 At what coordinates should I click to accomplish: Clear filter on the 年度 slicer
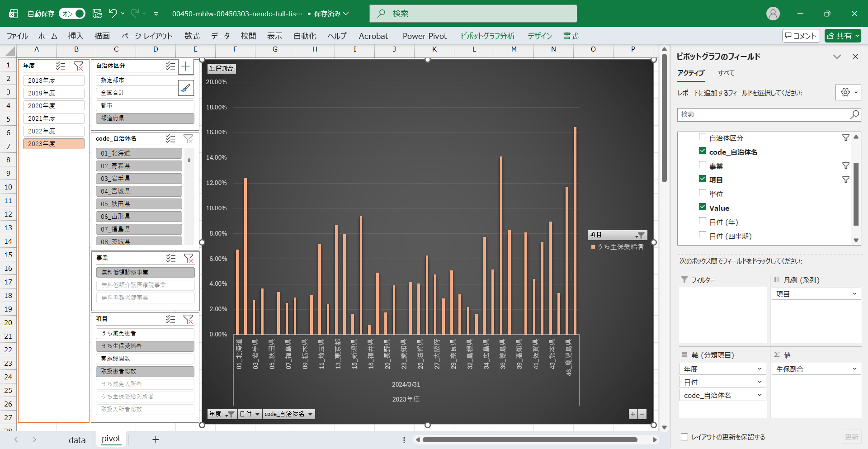(x=78, y=66)
